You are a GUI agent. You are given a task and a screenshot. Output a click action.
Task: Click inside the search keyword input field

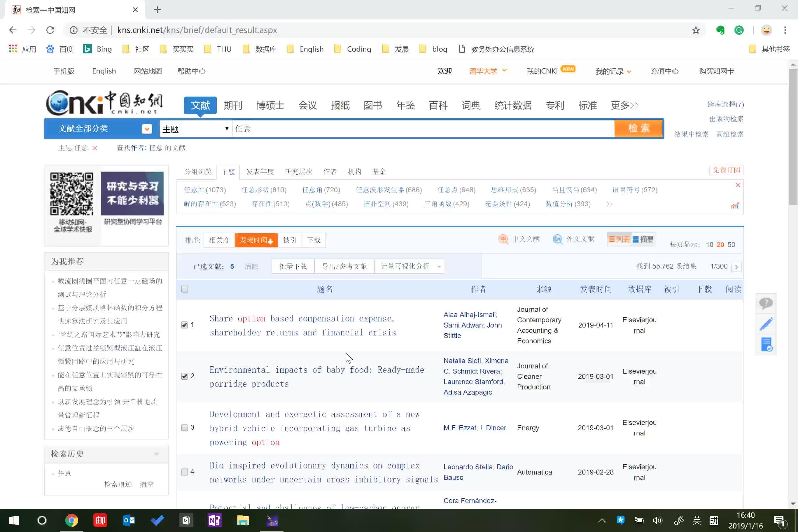click(x=407, y=129)
